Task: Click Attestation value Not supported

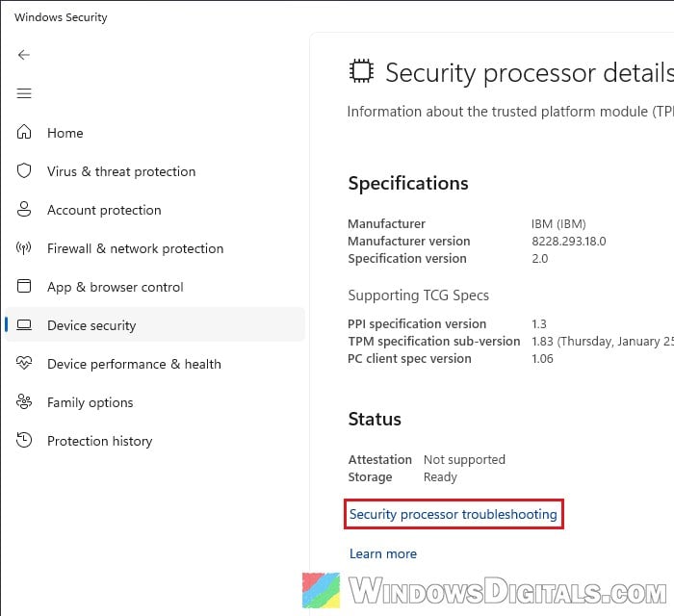Action: [x=464, y=460]
